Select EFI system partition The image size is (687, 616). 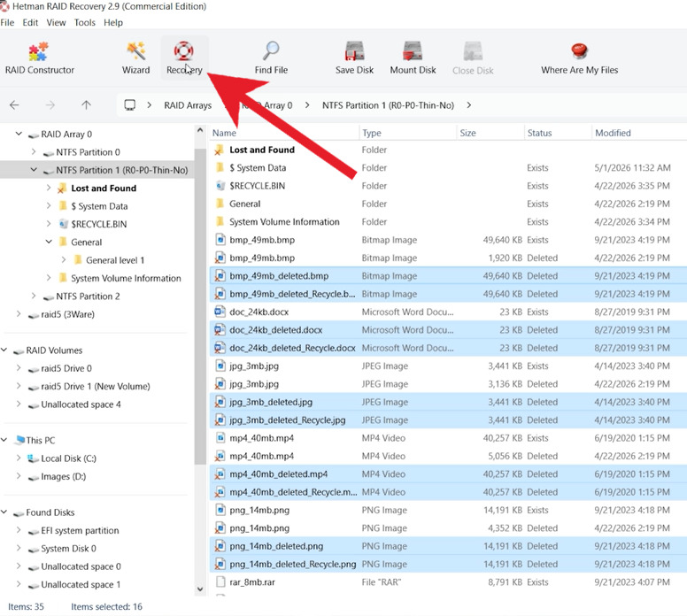80,530
